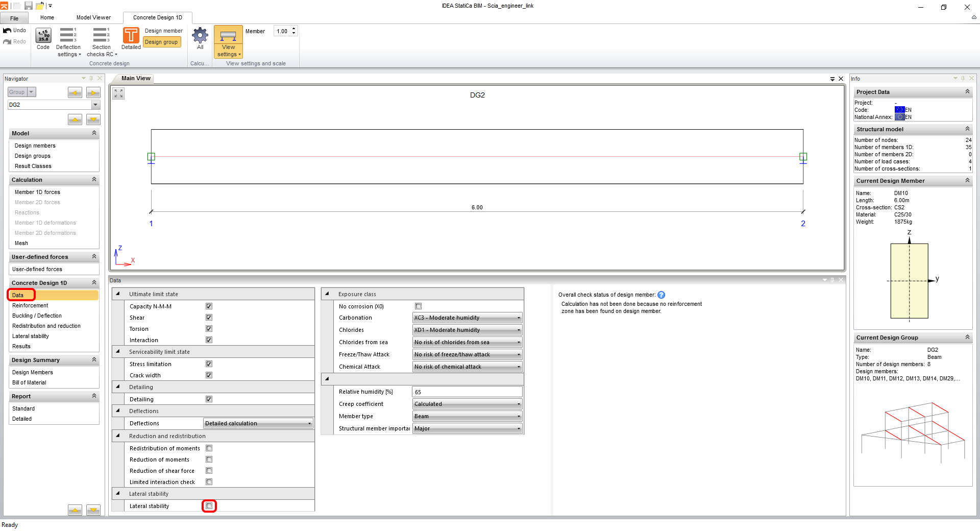Enable the Lateral stability checkbox
980x531 pixels.
tap(209, 505)
